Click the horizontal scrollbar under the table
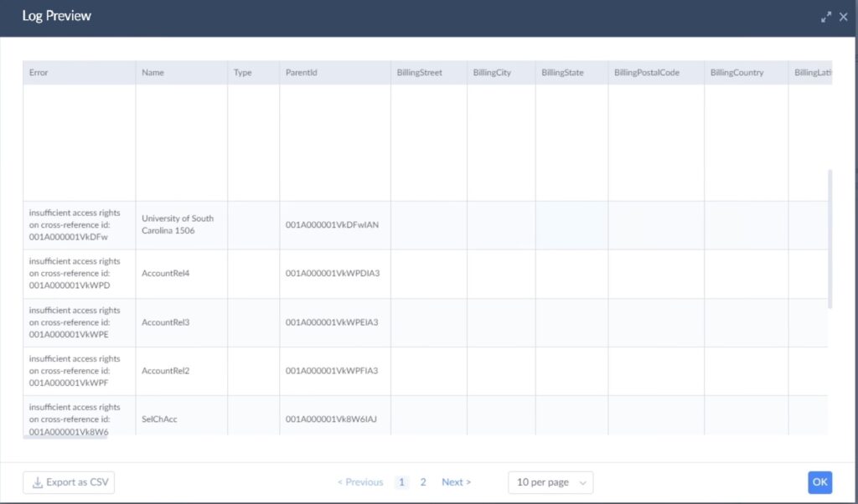The width and height of the screenshot is (858, 504). click(x=65, y=436)
